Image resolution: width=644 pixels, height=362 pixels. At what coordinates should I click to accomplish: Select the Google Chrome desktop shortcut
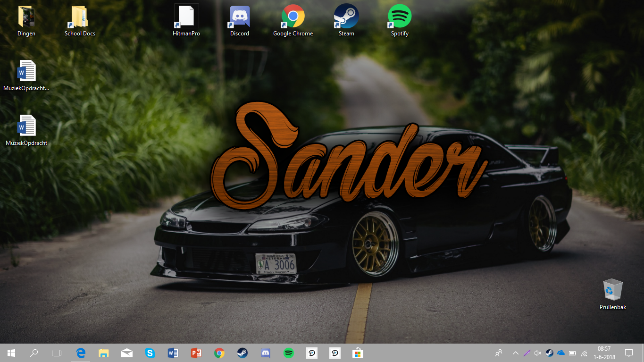coord(293,21)
